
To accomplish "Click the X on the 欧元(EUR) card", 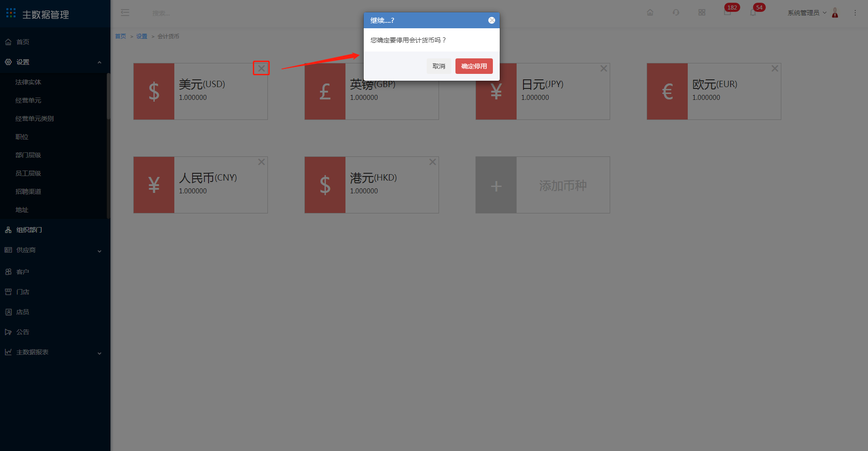I will (775, 68).
